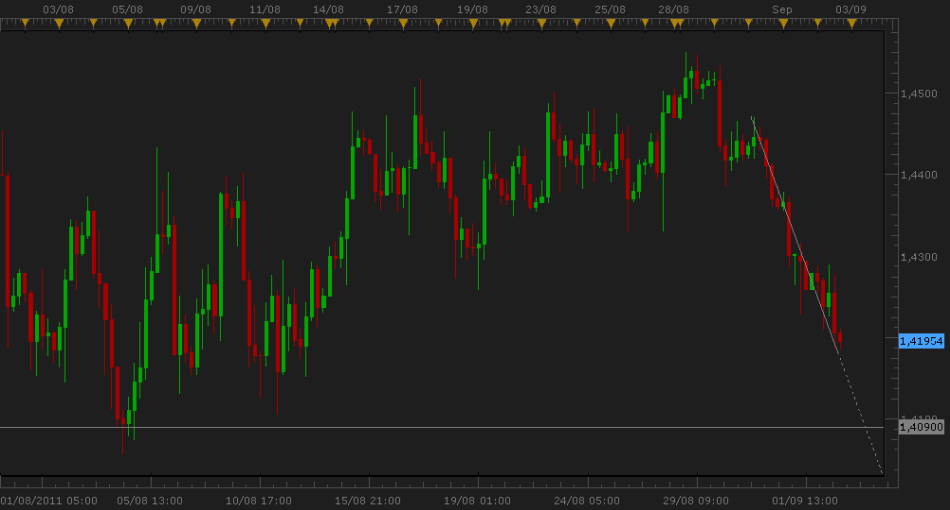Click the yellow marker below 03/08

tap(58, 23)
